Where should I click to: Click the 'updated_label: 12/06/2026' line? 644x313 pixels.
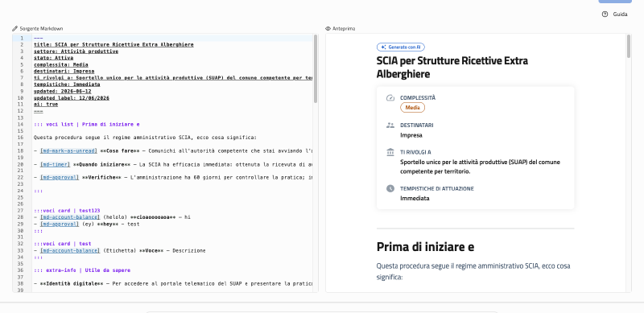pos(72,97)
